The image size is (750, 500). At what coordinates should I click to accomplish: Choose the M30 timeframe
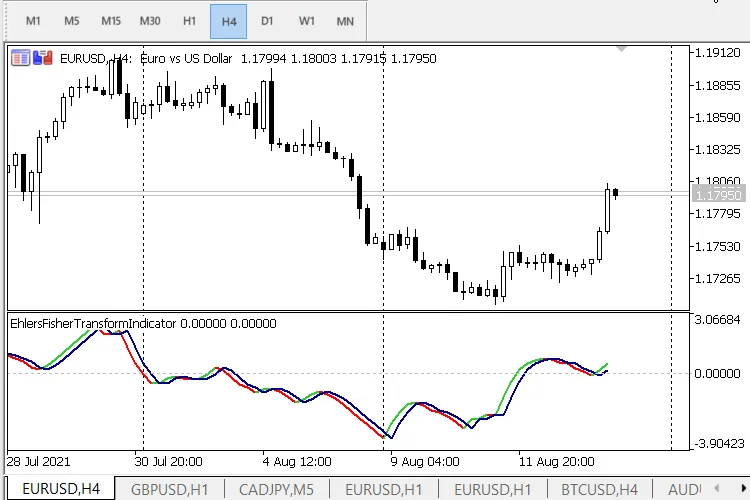(x=150, y=21)
